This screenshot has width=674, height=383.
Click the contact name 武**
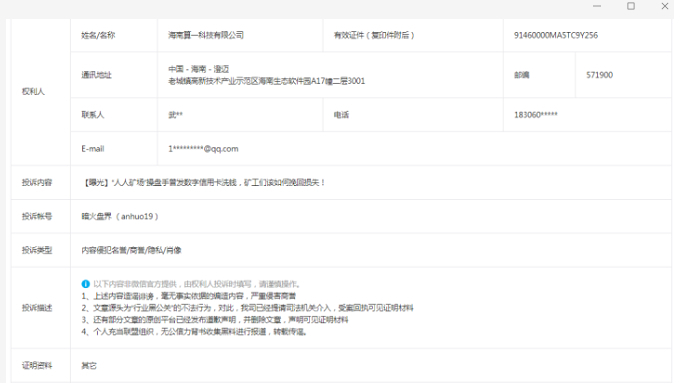175,115
